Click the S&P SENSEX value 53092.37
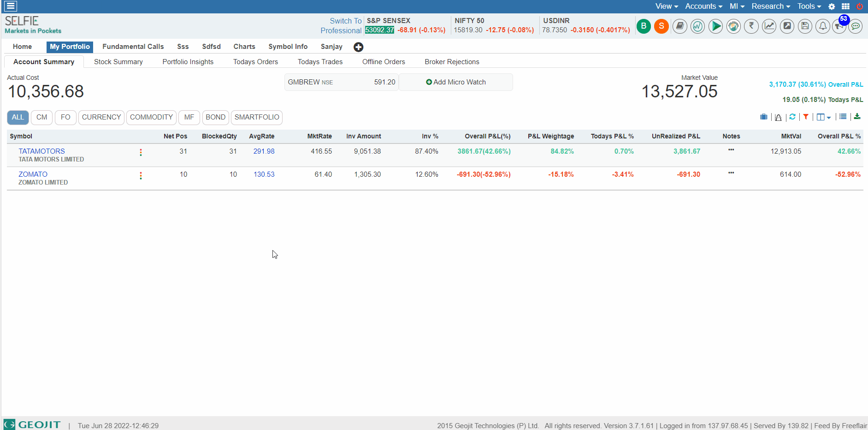This screenshot has height=430, width=868. tap(380, 30)
